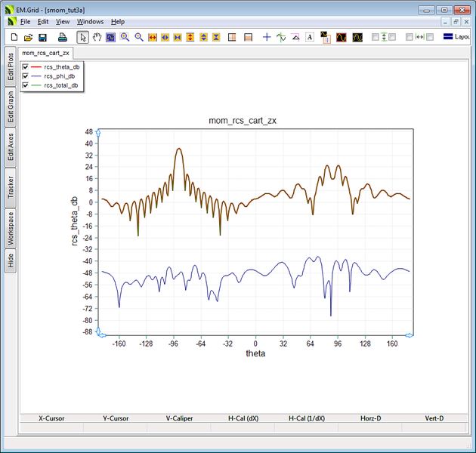
Task: Toggle the rcs_total_db plot checkbox
Action: pyautogui.click(x=26, y=85)
